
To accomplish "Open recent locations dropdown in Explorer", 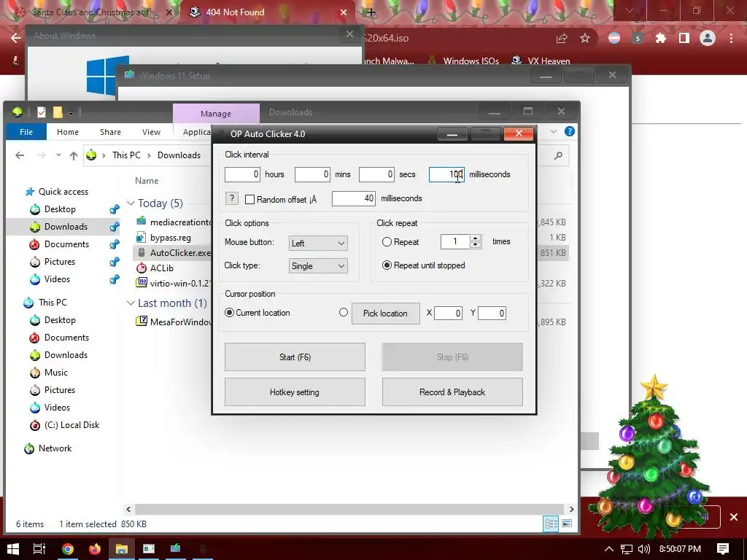I will coord(58,155).
